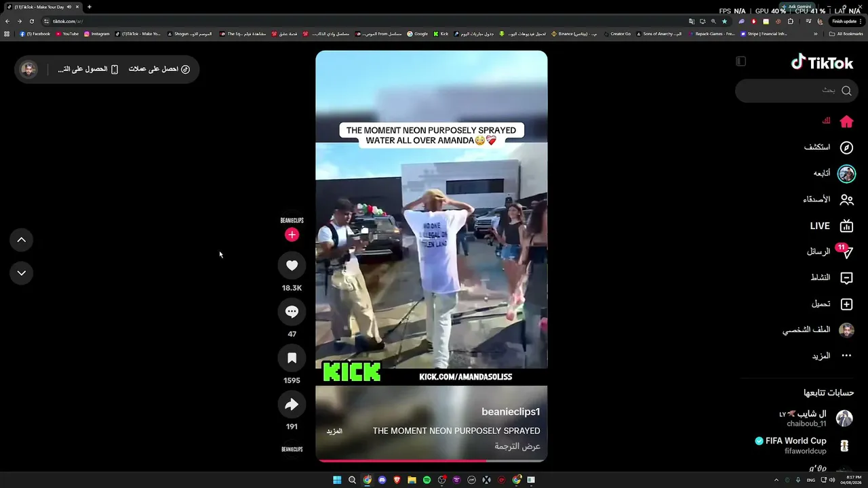Open the beanieclips sound disc at bottom
The width and height of the screenshot is (868, 488).
click(292, 450)
